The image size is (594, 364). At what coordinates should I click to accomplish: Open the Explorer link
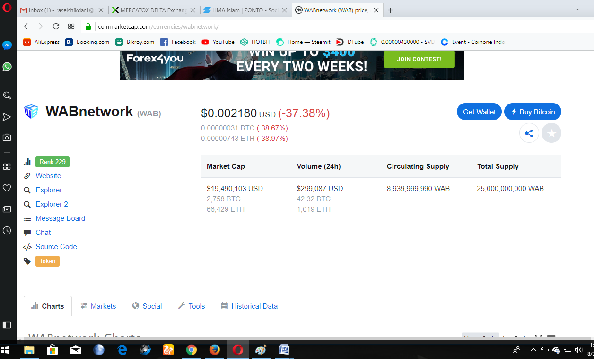pyautogui.click(x=49, y=190)
